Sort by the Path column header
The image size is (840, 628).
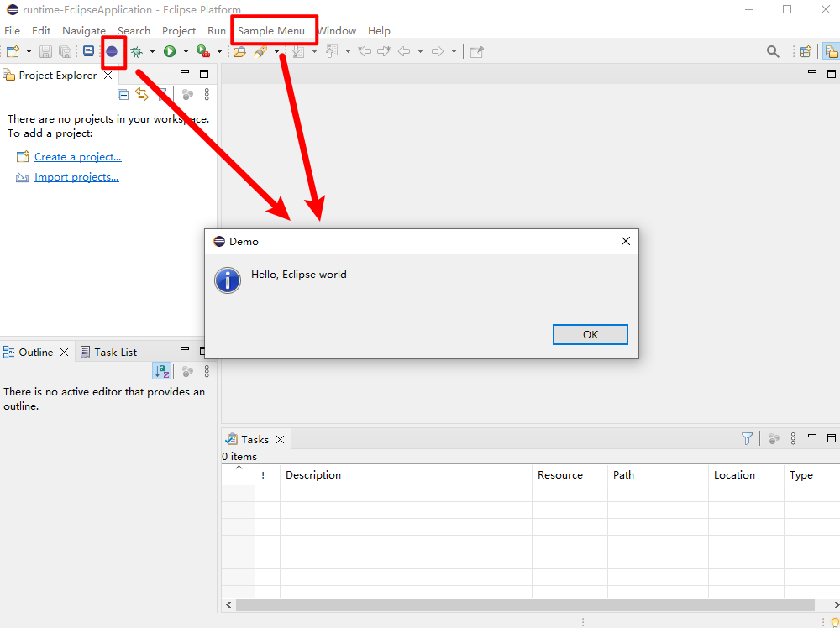coord(659,475)
